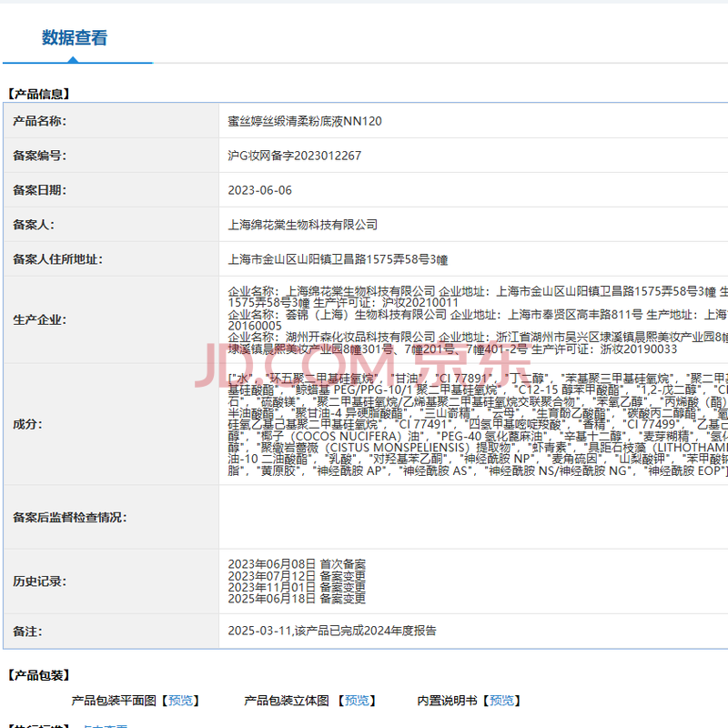Select the 2023年06月08日 首次备案 history entry
Image resolution: width=728 pixels, height=728 pixels.
pos(297,564)
